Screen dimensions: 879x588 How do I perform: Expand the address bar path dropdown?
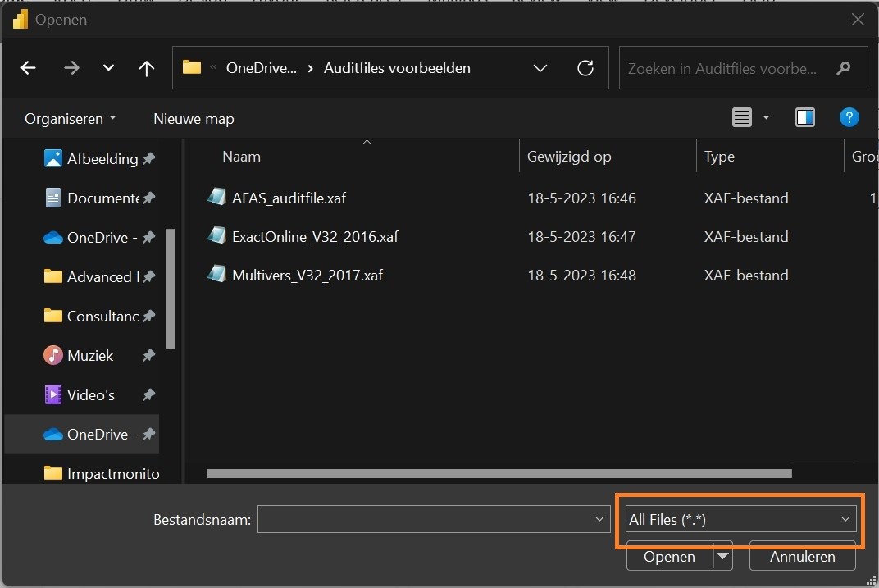tap(540, 68)
